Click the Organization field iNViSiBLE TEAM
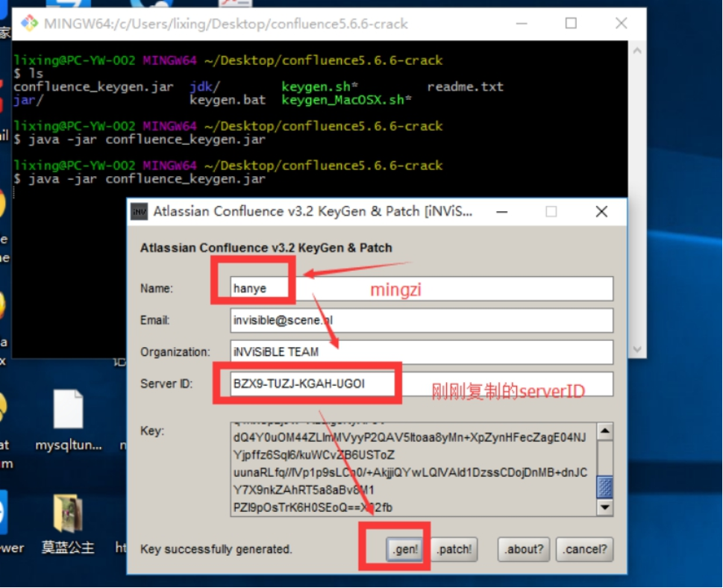Image resolution: width=723 pixels, height=588 pixels. tap(422, 352)
